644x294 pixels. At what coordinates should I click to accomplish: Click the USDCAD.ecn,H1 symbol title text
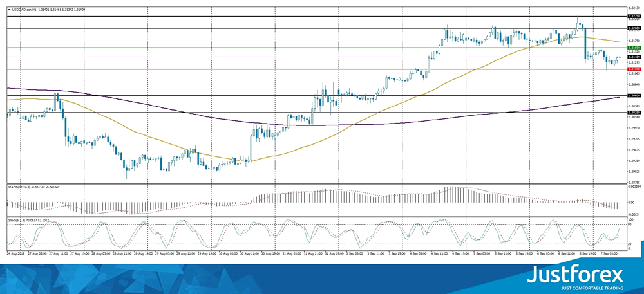24,9
